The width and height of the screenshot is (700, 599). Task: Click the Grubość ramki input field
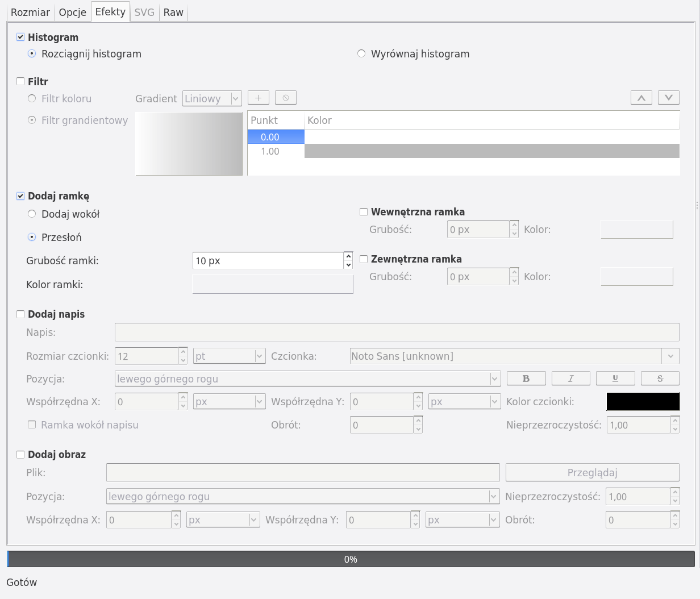click(268, 261)
